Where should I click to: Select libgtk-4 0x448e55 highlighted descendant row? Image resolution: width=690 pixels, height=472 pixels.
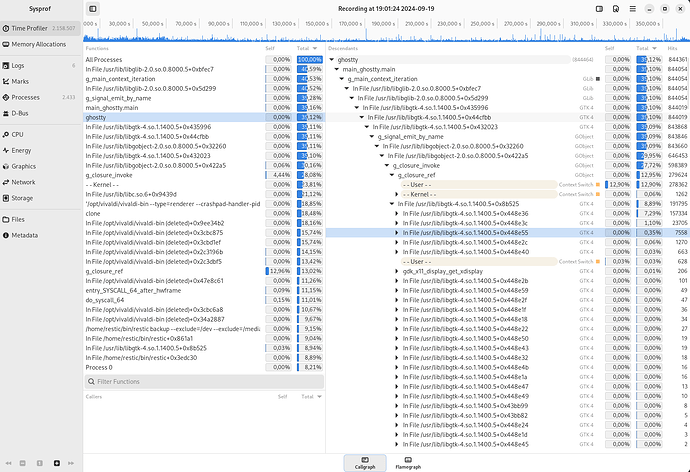[508, 233]
